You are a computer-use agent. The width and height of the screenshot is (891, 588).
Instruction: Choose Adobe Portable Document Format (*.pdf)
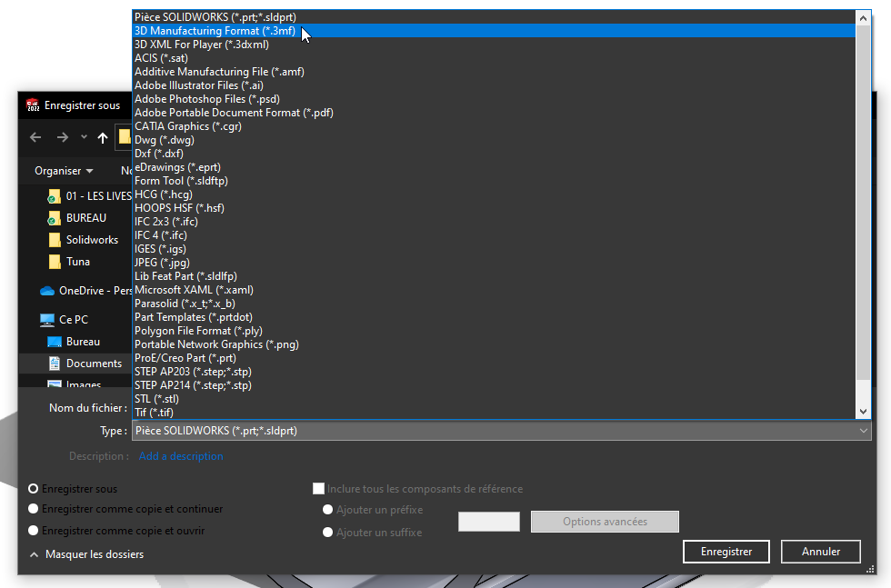coord(494,113)
